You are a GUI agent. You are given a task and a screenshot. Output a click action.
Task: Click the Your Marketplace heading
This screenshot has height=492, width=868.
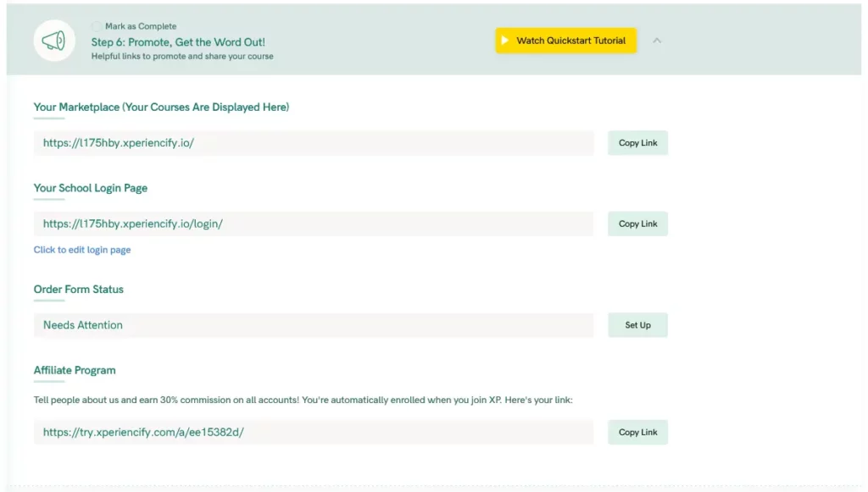160,107
